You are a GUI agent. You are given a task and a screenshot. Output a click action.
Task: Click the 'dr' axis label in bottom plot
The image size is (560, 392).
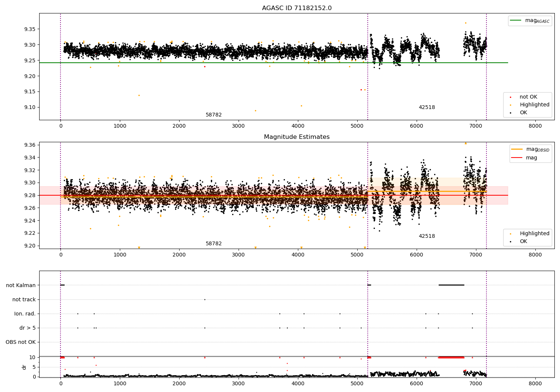24,367
